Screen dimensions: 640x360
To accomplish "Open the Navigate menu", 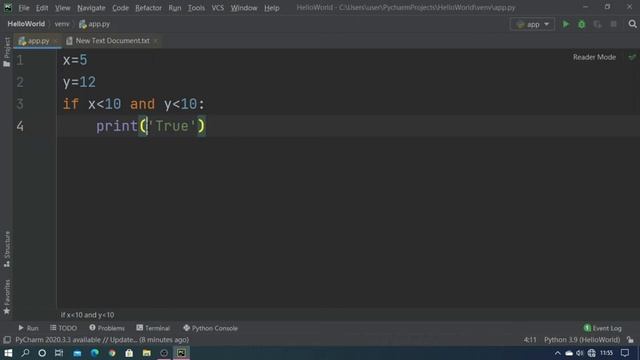I will (91, 8).
